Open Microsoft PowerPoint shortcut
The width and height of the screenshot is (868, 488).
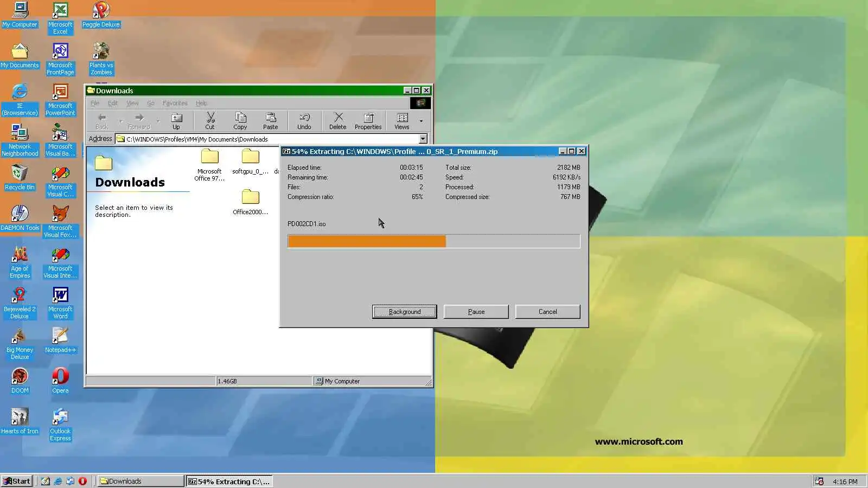[x=60, y=99]
